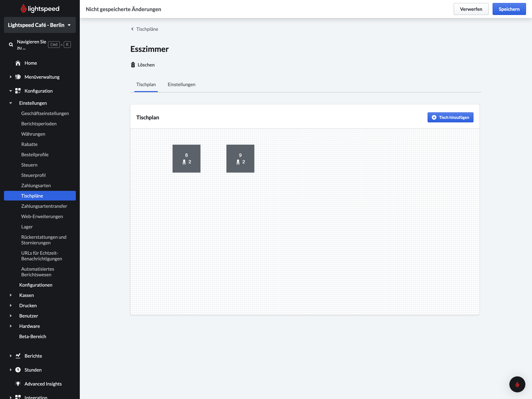Open Geschäftseinstellungen in the sidebar

[45, 113]
